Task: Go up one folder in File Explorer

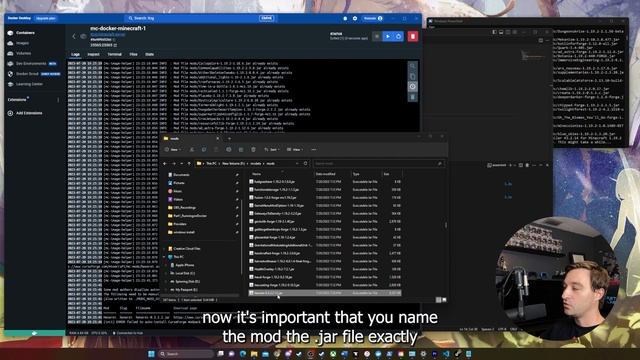Action: pos(189,164)
